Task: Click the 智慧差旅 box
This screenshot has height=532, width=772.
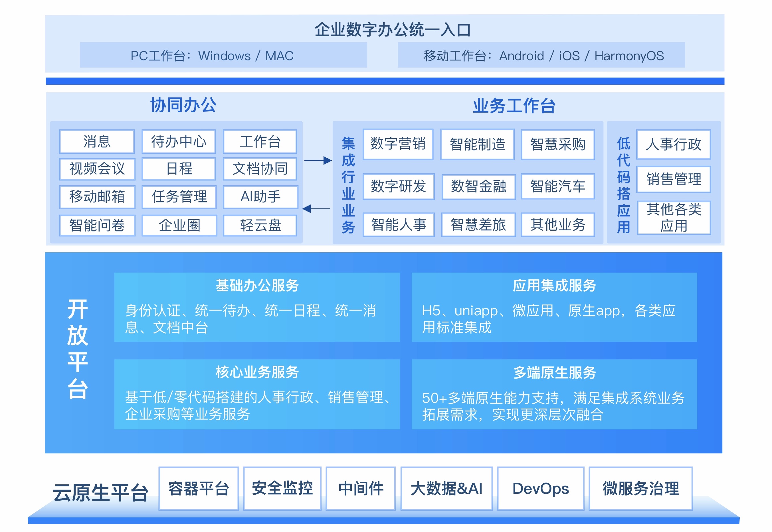Action: tap(478, 225)
